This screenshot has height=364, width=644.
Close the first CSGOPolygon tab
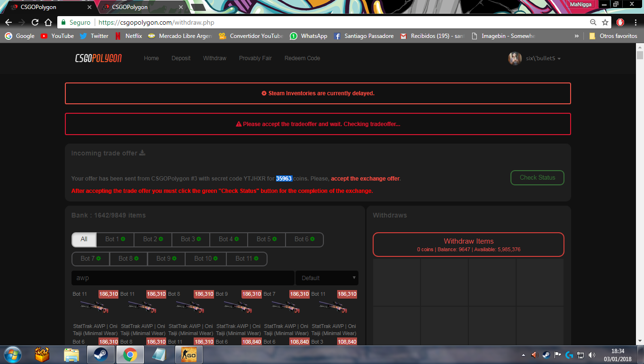[x=90, y=7]
